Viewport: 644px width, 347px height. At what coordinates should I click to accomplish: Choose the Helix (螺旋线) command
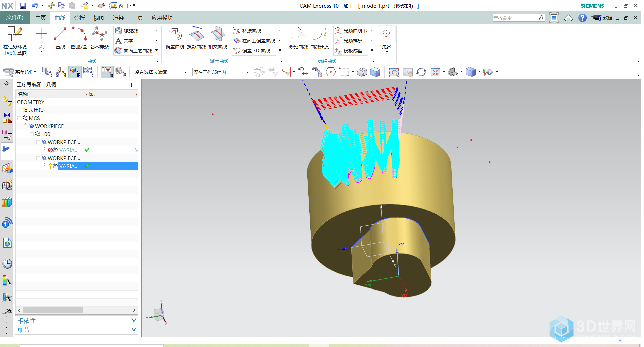pyautogui.click(x=127, y=31)
